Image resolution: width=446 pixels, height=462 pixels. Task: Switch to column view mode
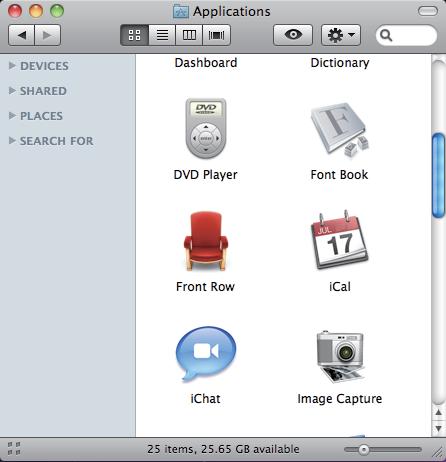[189, 35]
